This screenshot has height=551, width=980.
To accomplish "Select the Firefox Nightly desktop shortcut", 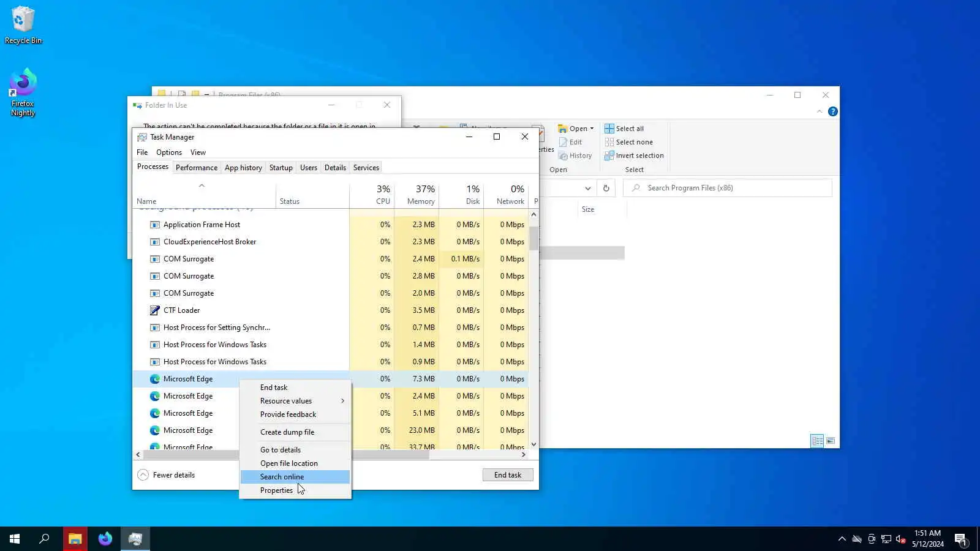I will click(x=23, y=93).
